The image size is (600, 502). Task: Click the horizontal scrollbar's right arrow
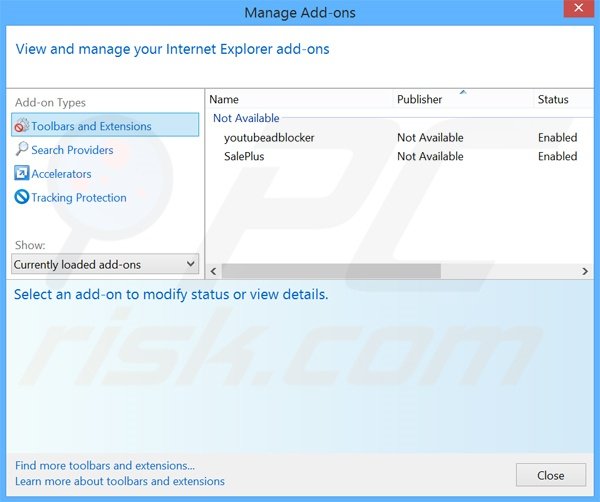pyautogui.click(x=585, y=271)
